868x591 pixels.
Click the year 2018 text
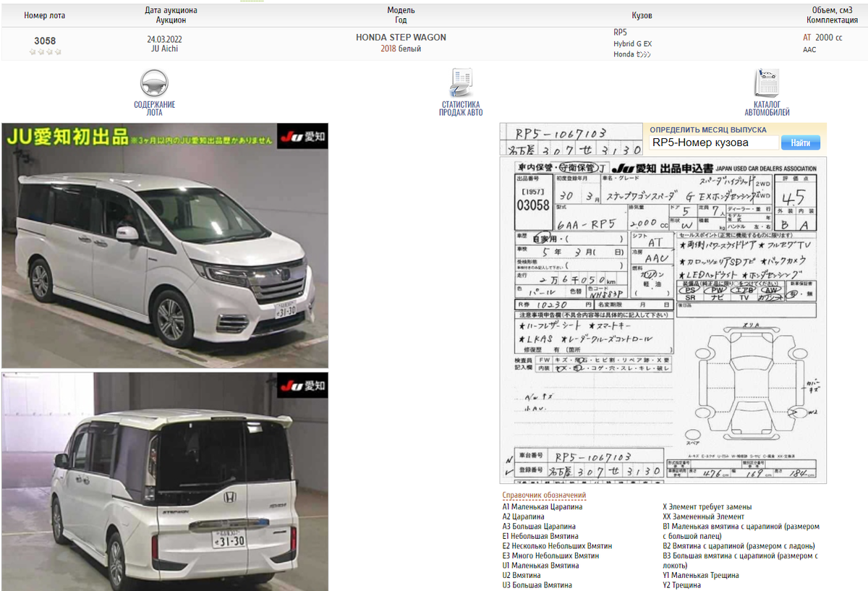tap(388, 48)
